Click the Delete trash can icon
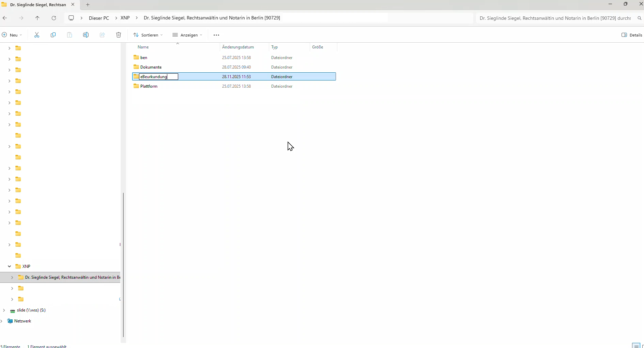 [119, 35]
